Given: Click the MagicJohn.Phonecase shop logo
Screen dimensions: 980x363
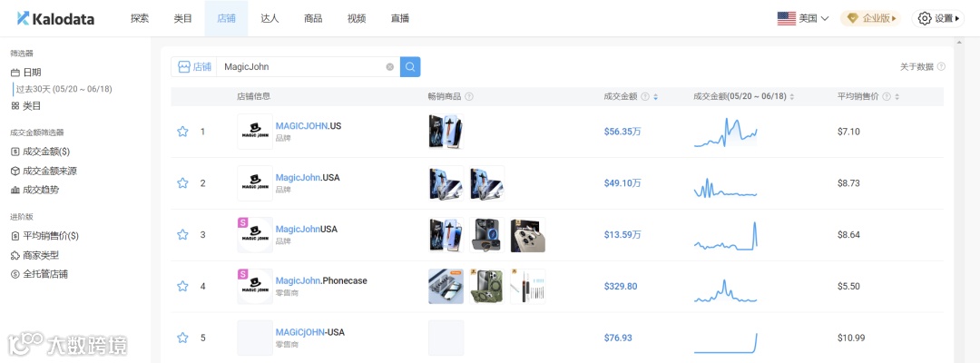Looking at the screenshot, I should pos(255,286).
